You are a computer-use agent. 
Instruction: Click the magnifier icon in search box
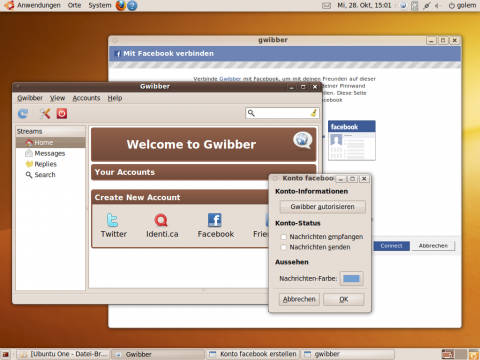pyautogui.click(x=251, y=113)
